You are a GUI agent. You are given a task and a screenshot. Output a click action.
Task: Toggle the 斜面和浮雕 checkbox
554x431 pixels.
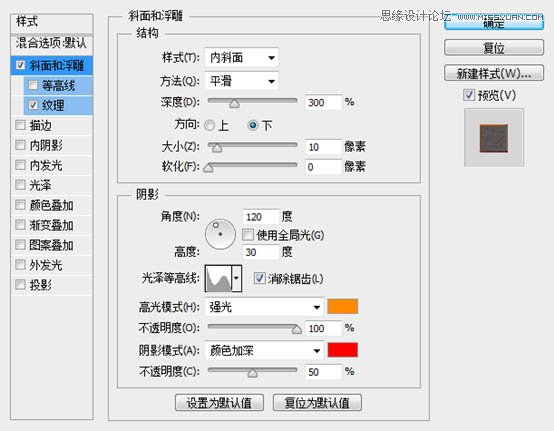pos(20,65)
